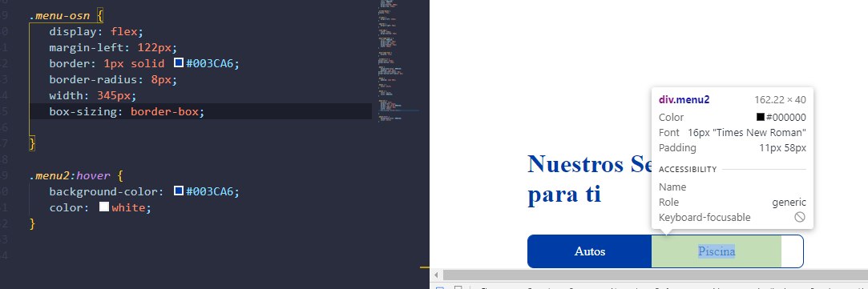
Task: Click the closing brace of .menu-osn rule
Action: [32, 143]
